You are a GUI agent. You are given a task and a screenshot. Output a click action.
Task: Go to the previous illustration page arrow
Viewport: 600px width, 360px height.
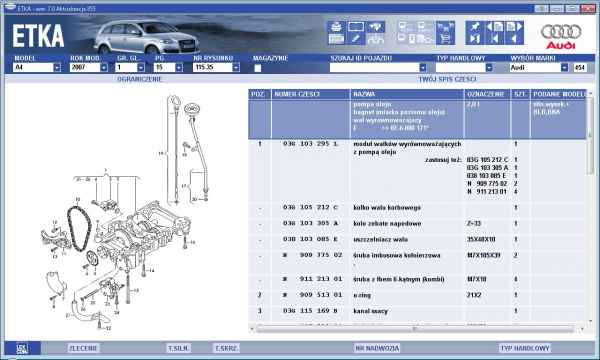(494, 27)
